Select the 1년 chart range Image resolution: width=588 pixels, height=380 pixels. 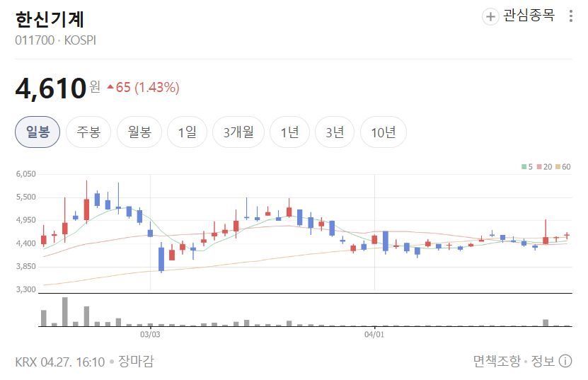pyautogui.click(x=290, y=132)
